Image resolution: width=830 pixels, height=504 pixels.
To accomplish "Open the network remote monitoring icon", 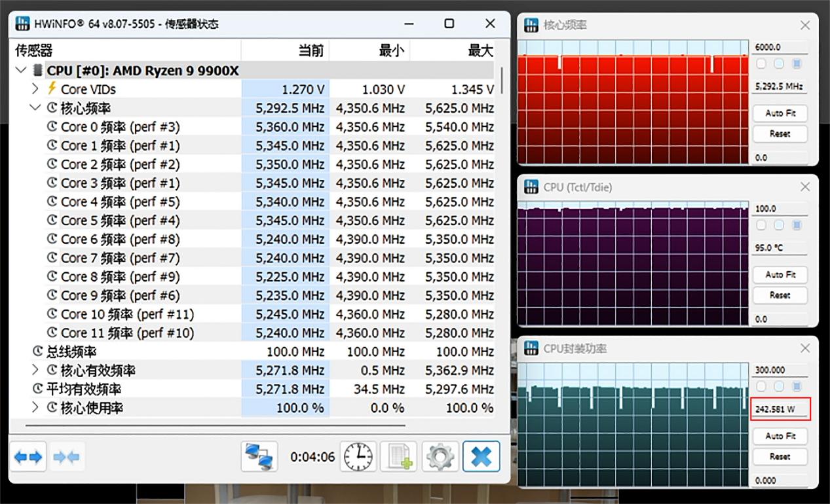I will (259, 456).
